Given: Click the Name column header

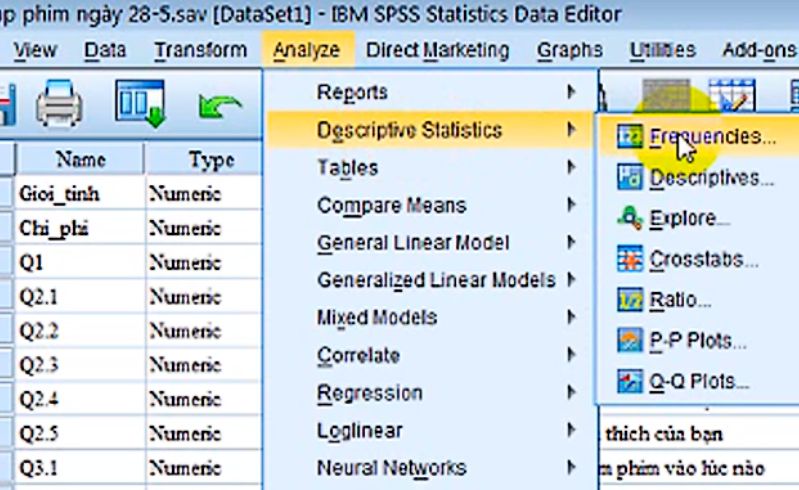Looking at the screenshot, I should [80, 159].
